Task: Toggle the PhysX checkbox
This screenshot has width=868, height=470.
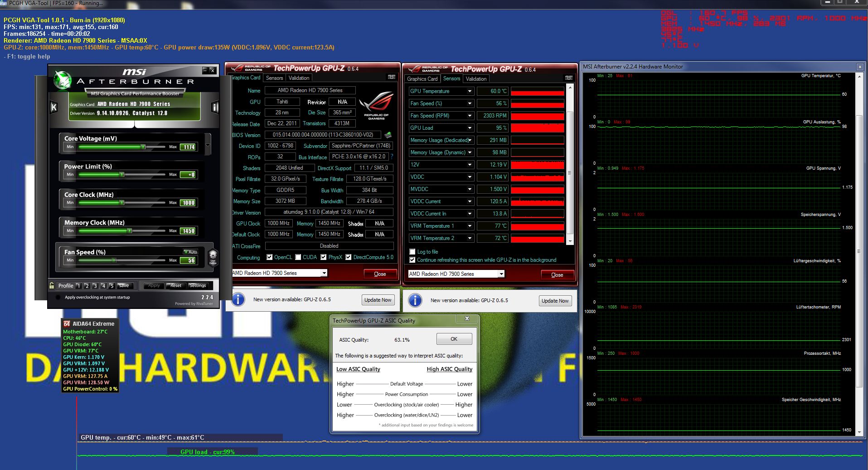Action: tap(324, 257)
